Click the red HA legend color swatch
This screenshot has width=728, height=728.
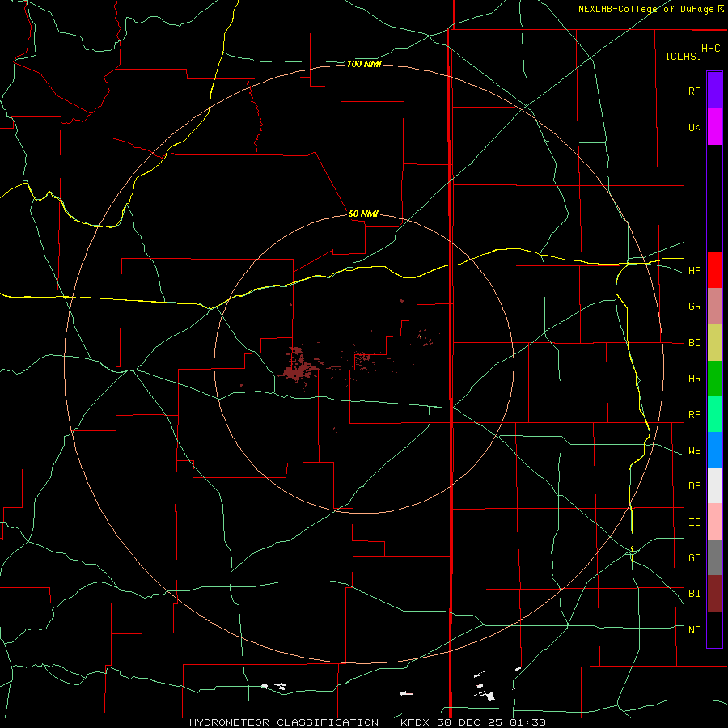coord(714,270)
